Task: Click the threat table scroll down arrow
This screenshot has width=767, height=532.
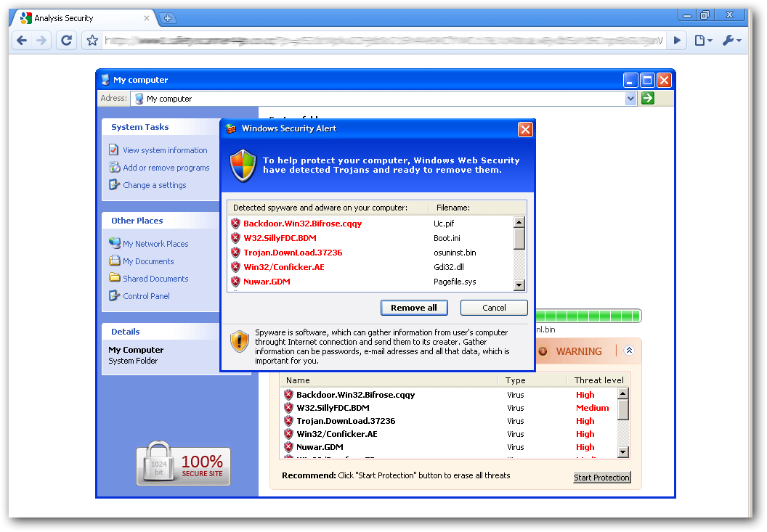Action: (x=622, y=452)
